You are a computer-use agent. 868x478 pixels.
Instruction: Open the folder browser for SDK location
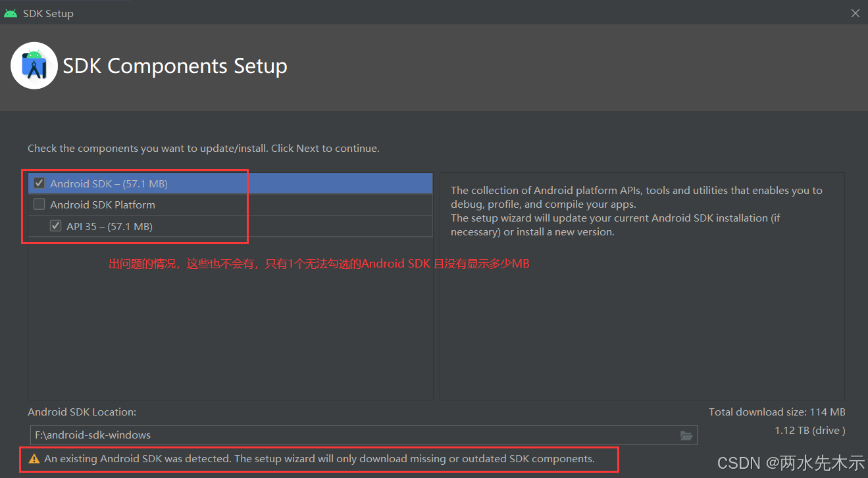tap(686, 435)
